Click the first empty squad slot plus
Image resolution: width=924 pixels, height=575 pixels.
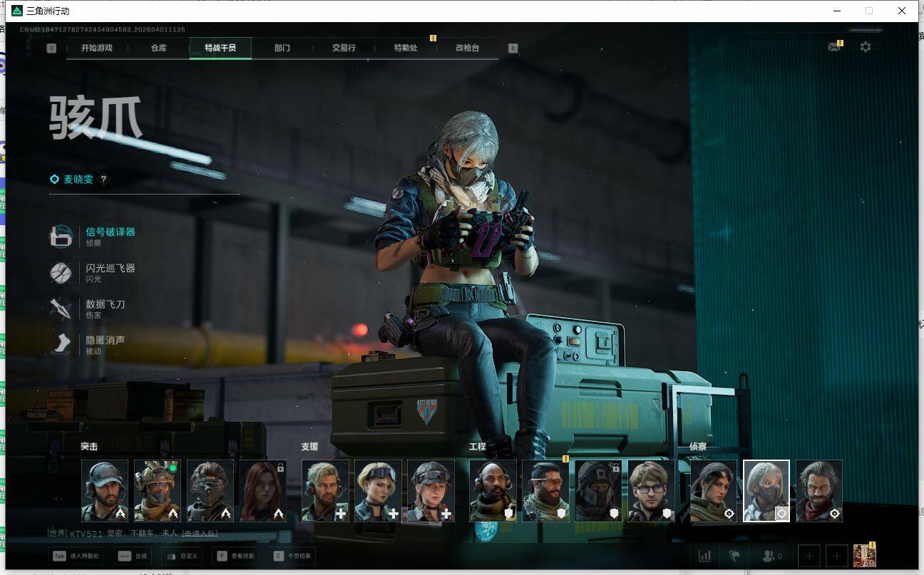[x=809, y=556]
